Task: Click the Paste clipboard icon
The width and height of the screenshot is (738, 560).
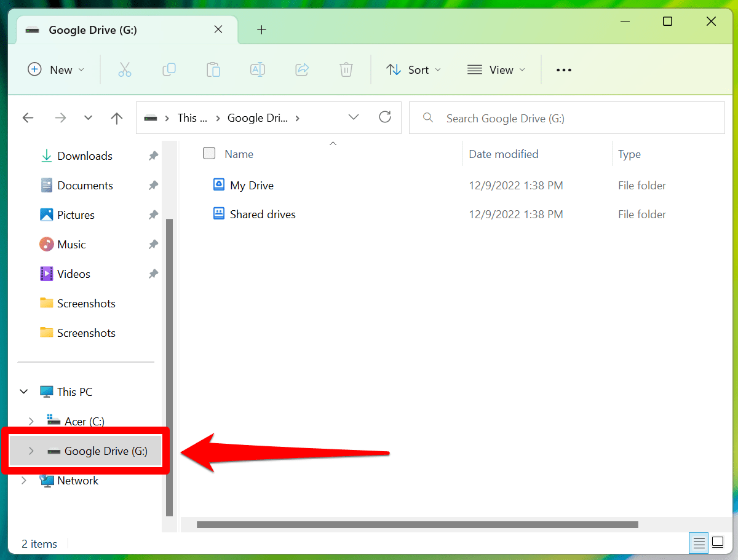Action: (213, 69)
